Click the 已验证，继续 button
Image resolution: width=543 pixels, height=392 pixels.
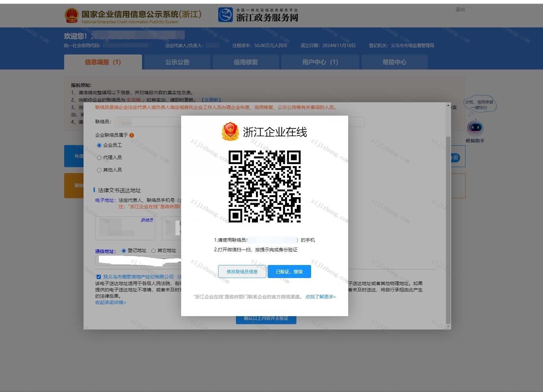point(289,272)
